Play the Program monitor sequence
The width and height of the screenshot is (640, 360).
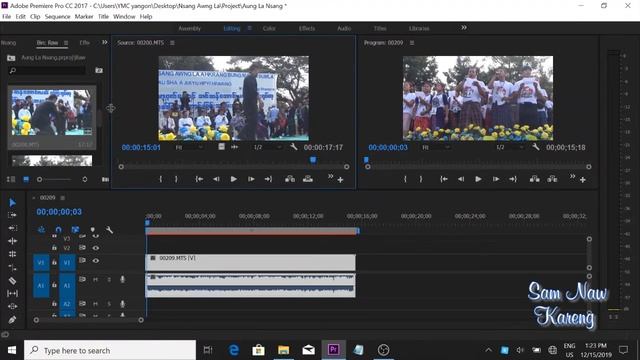tap(478, 179)
